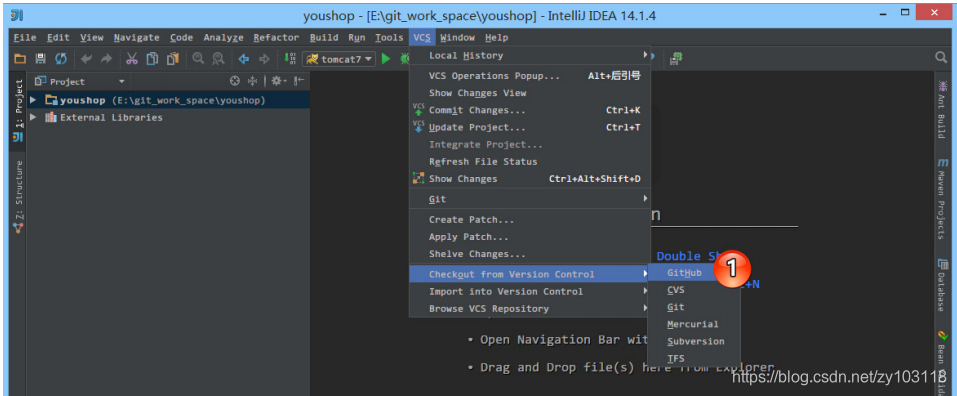Open the Edit menu

click(59, 38)
